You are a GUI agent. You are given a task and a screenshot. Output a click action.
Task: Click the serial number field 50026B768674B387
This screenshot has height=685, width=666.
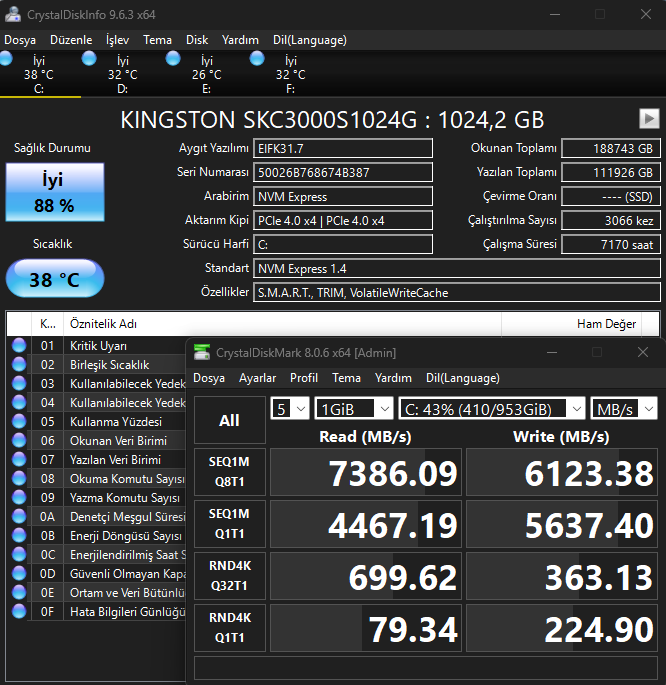tap(343, 172)
